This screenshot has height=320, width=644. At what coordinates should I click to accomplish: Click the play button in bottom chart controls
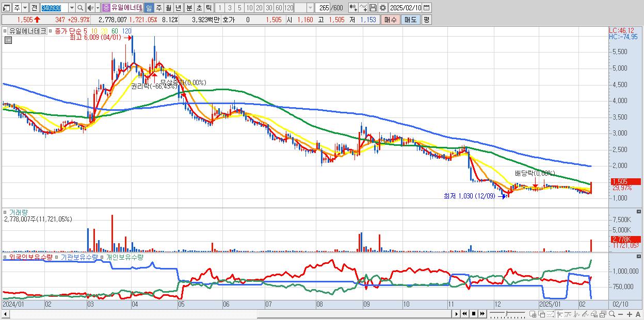(x=457, y=314)
